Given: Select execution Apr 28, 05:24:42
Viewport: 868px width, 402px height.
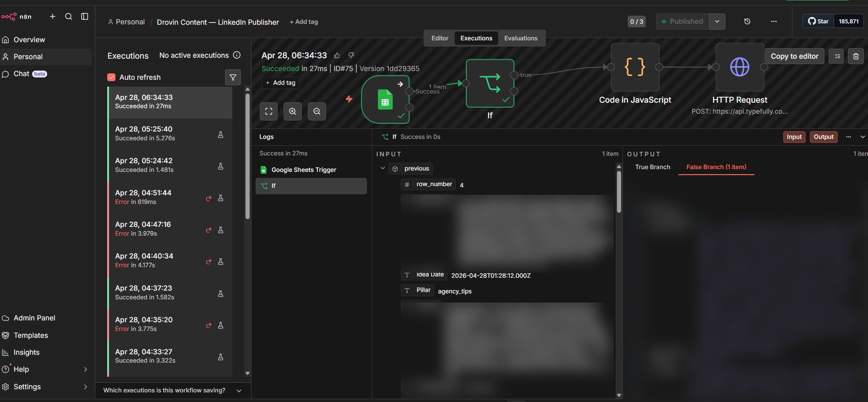Looking at the screenshot, I should (170, 165).
